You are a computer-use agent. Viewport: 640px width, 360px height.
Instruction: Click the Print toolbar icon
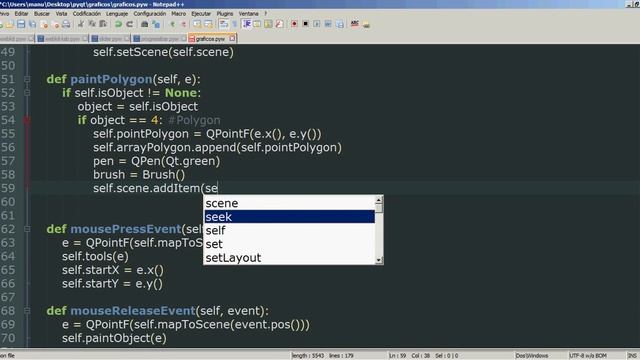[66, 24]
